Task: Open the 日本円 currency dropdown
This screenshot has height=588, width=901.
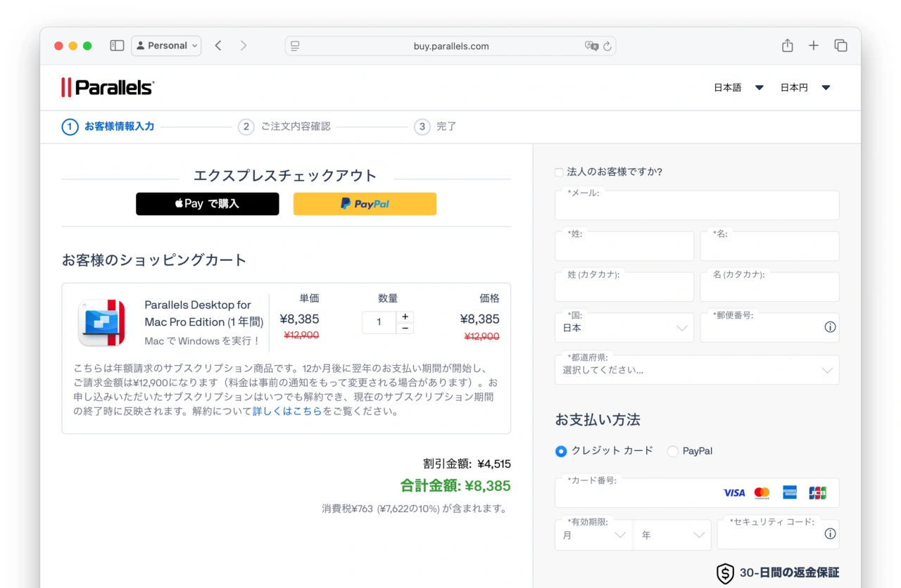Action: pyautogui.click(x=805, y=88)
